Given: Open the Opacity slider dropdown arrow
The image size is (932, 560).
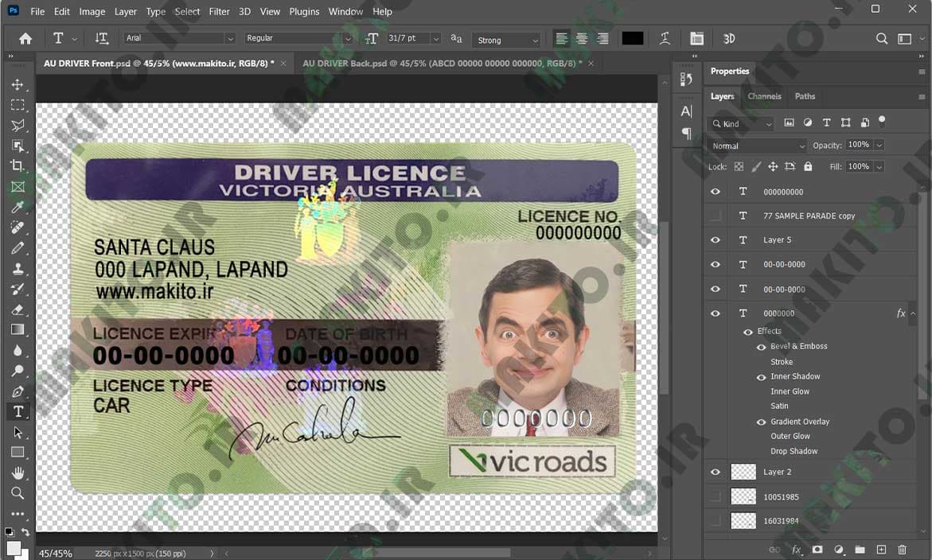Looking at the screenshot, I should (879, 145).
